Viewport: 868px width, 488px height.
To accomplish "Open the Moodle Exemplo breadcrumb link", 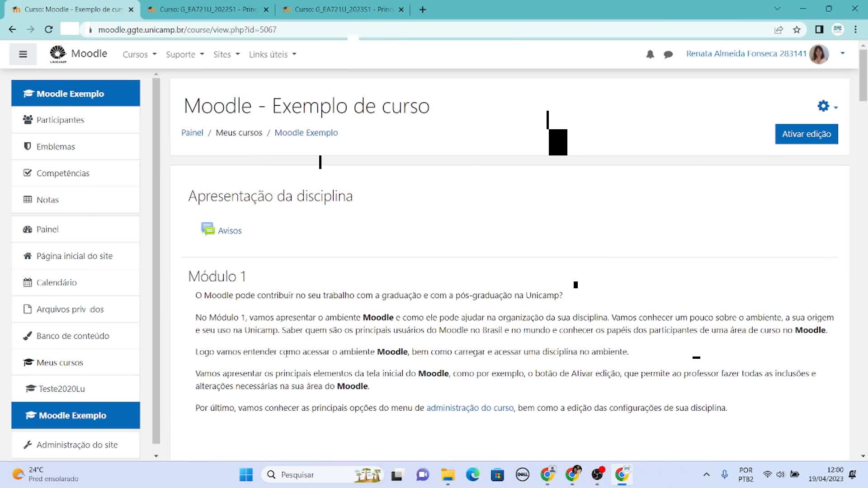I will (306, 132).
